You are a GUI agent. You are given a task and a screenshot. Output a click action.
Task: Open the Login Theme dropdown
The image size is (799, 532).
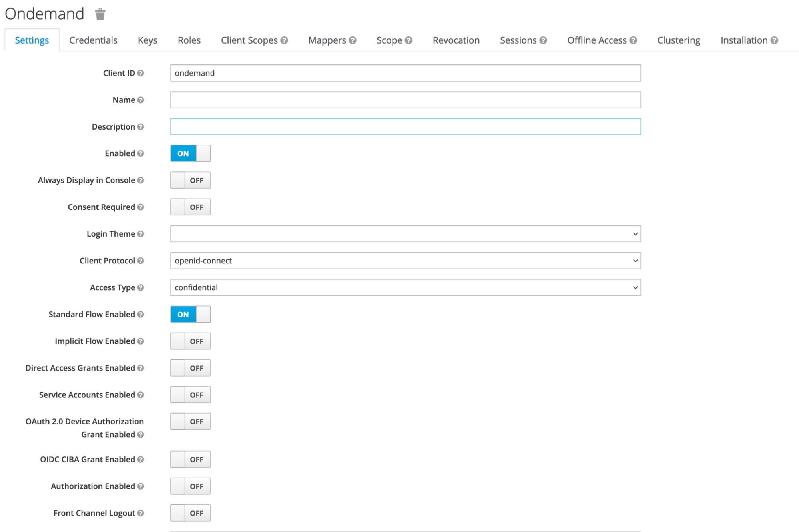point(405,234)
